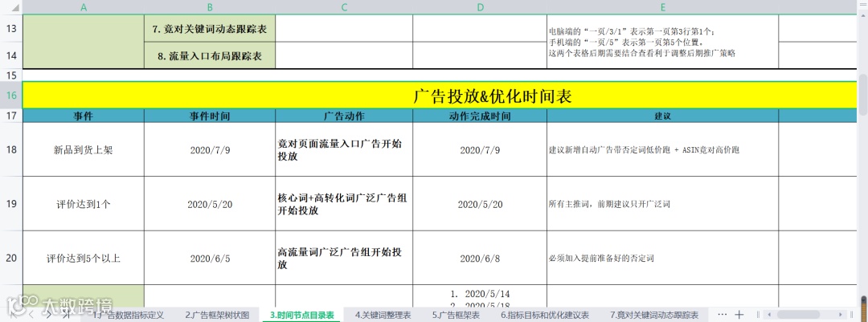Select the 新品到货上架 cell
This screenshot has height=322, width=868.
pos(84,149)
